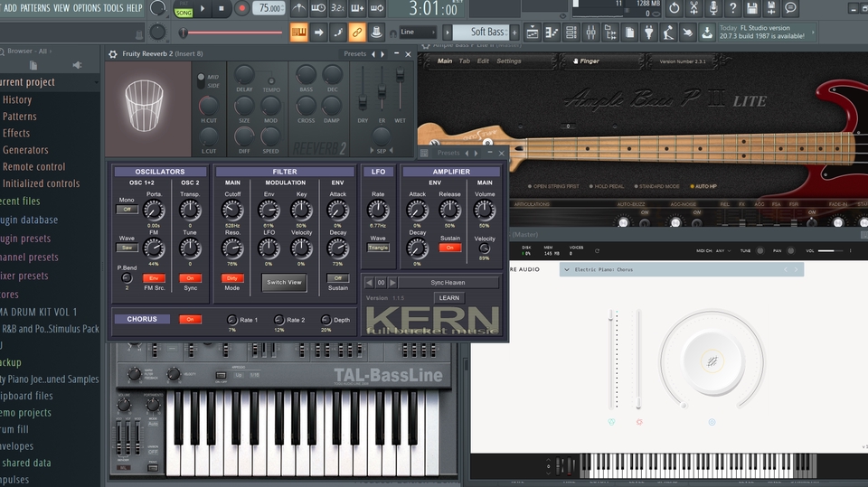Start playback with the Play button
This screenshot has height=487, width=868.
tap(203, 8)
